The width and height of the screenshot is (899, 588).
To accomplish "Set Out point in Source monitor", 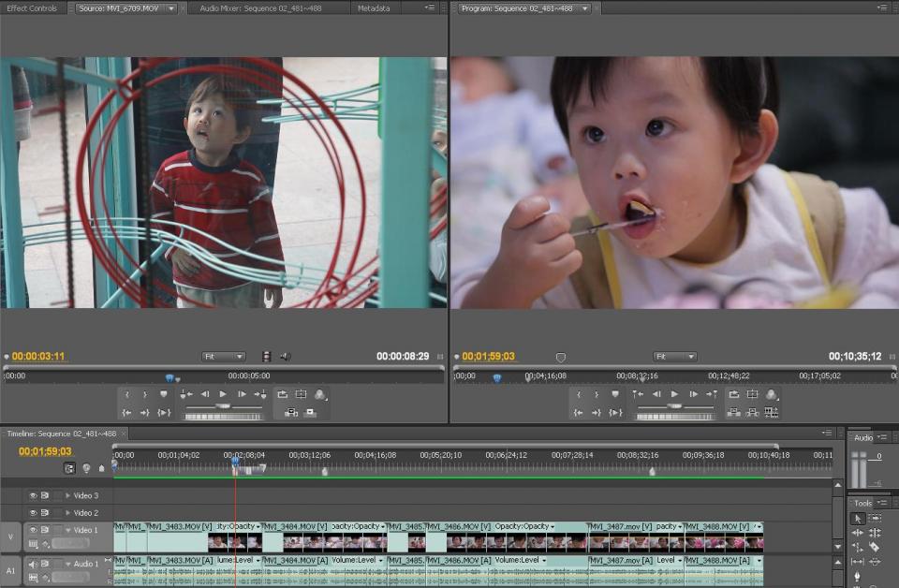I will pyautogui.click(x=145, y=394).
